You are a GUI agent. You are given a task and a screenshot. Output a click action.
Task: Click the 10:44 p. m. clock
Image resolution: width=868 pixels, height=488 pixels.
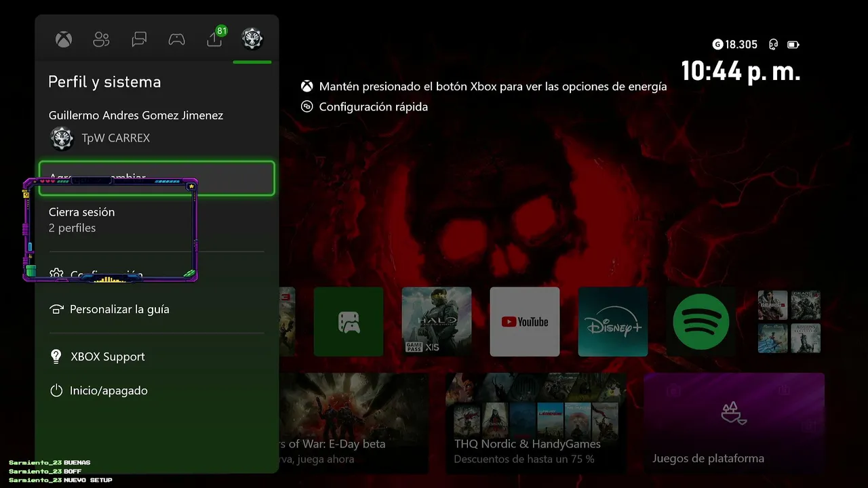coord(741,71)
